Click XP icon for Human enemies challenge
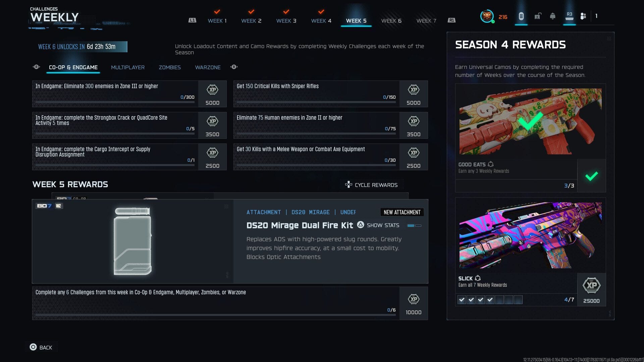Viewport: 644px width, 362px height. [x=414, y=121]
